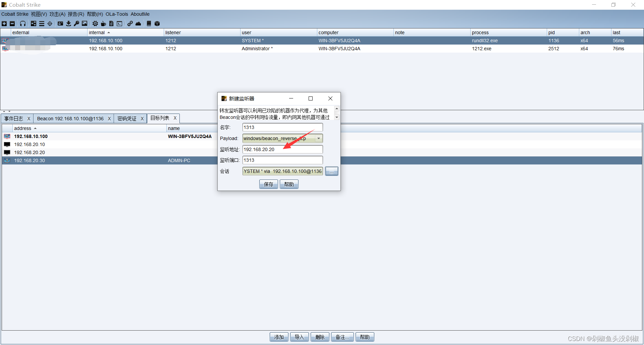644x345 pixels.
Task: Click the terminal scripted web delivery icon
Action: tap(119, 23)
